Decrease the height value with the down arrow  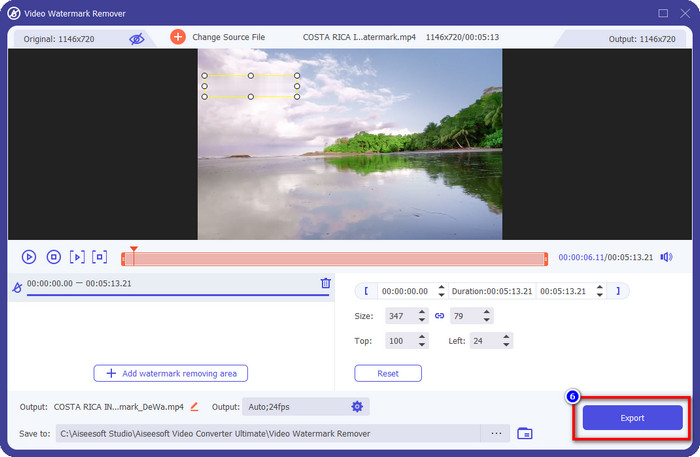click(x=487, y=320)
